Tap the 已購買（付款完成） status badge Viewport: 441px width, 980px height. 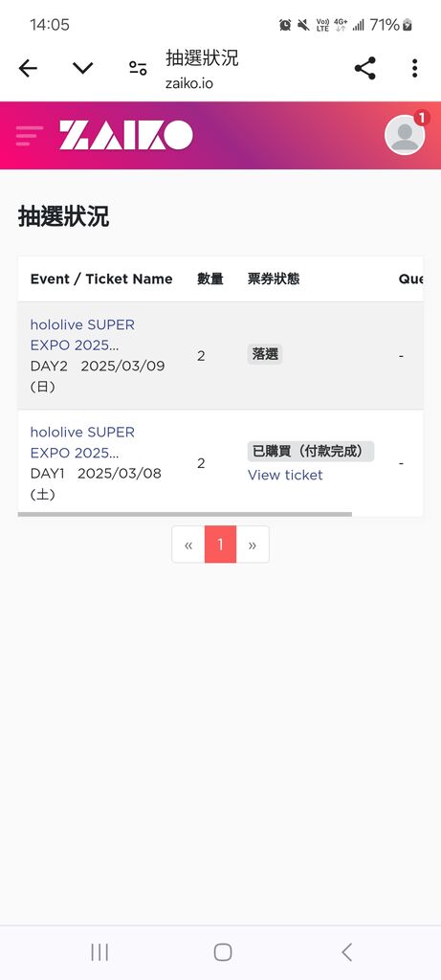(x=311, y=452)
